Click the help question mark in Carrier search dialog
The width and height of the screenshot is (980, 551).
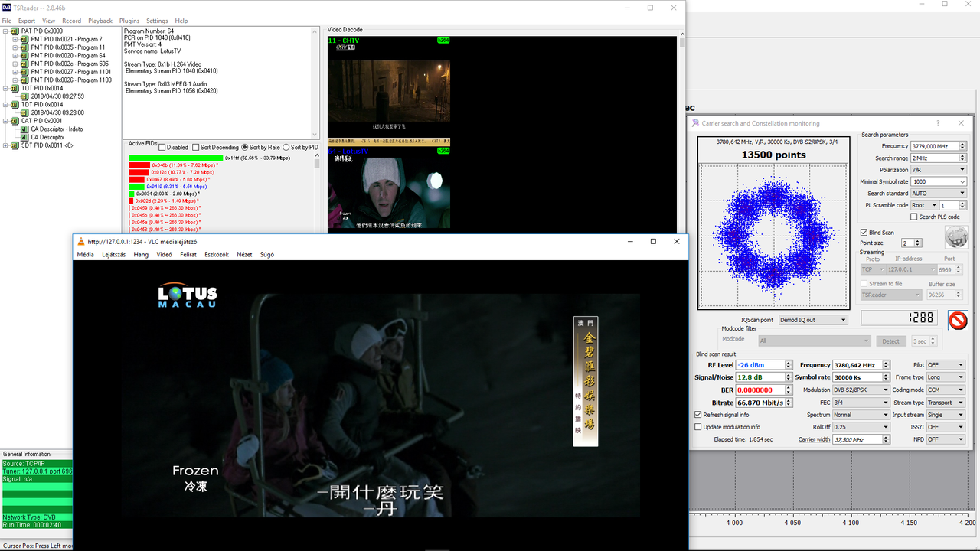(938, 123)
